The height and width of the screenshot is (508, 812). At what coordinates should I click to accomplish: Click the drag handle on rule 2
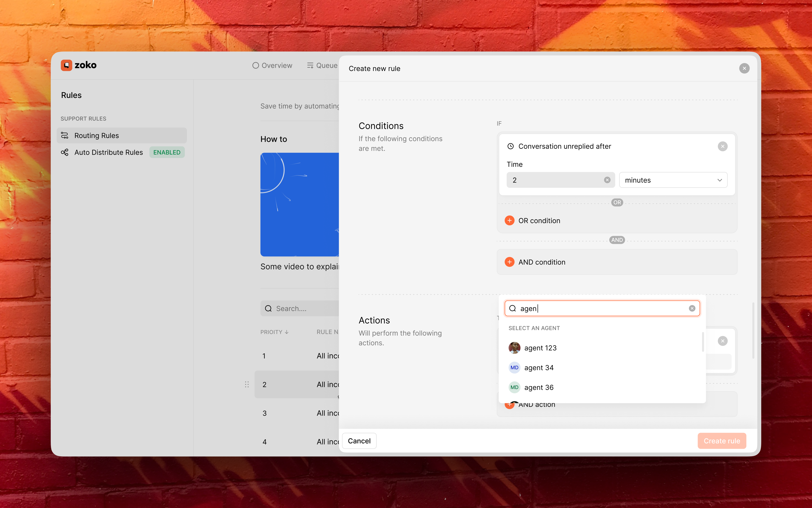(247, 384)
